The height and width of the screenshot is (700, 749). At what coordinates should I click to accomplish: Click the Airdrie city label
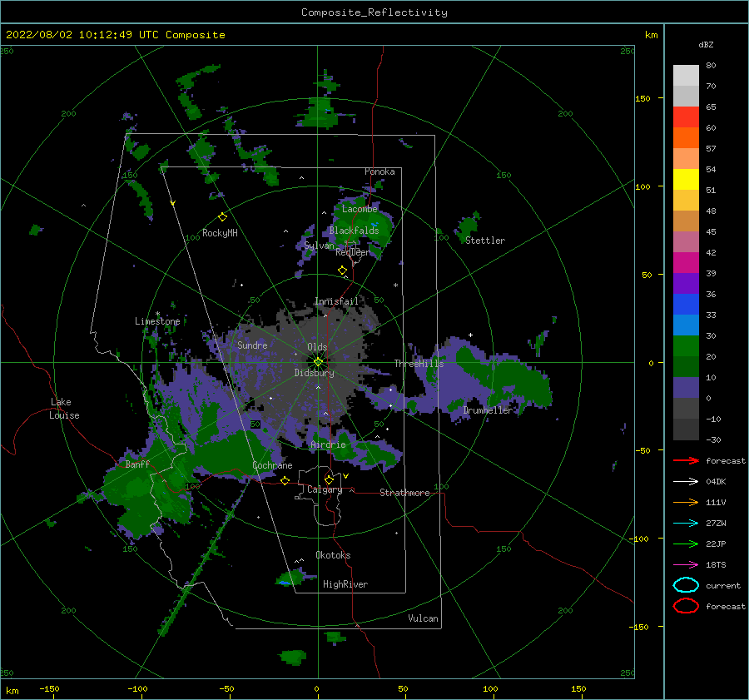point(328,444)
